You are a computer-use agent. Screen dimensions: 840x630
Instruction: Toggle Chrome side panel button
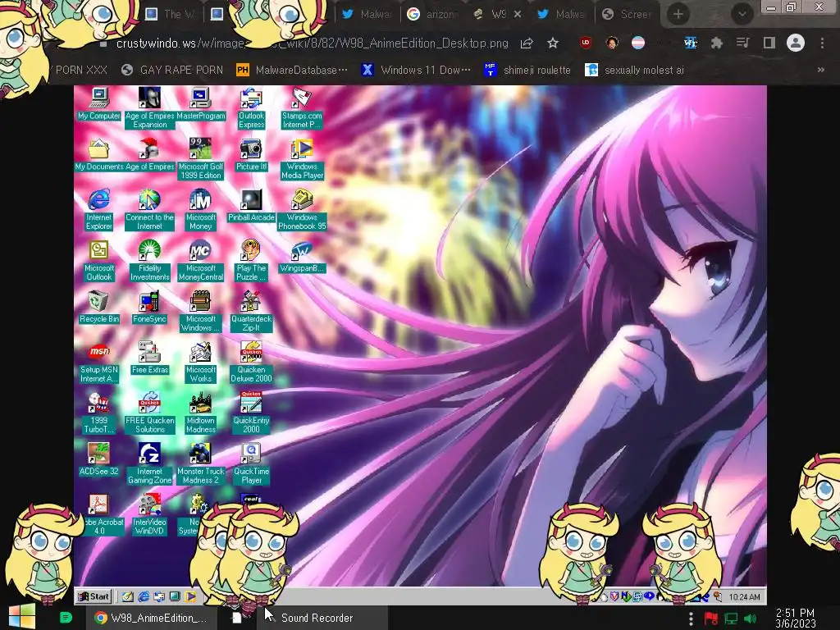[x=769, y=43]
